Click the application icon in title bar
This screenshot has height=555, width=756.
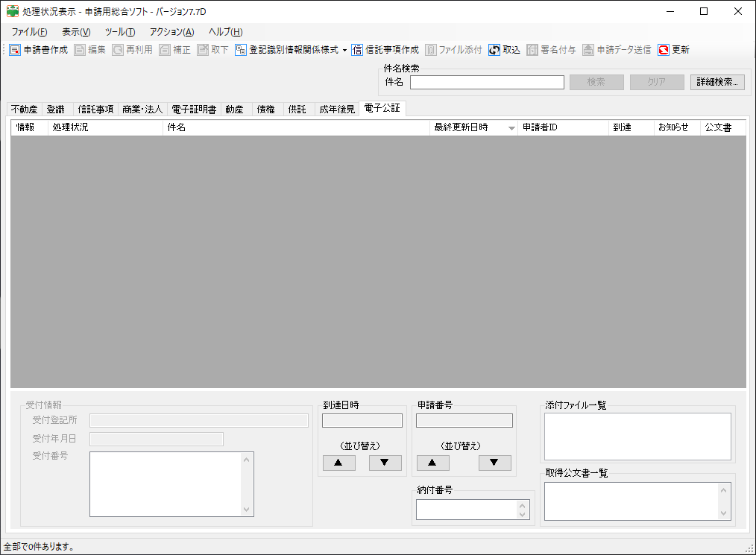coord(12,11)
